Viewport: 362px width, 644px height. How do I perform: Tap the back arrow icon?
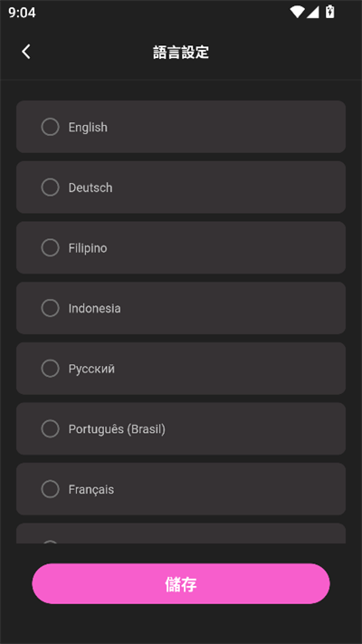tap(26, 52)
